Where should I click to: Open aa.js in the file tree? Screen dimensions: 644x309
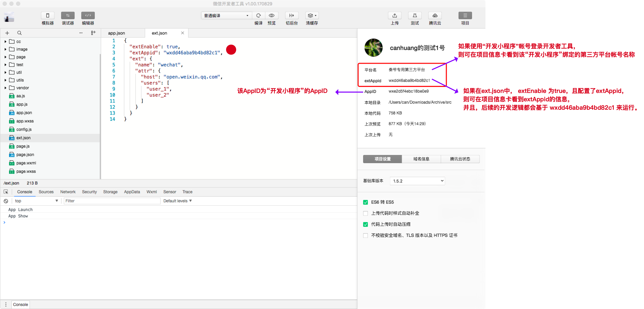click(x=20, y=96)
